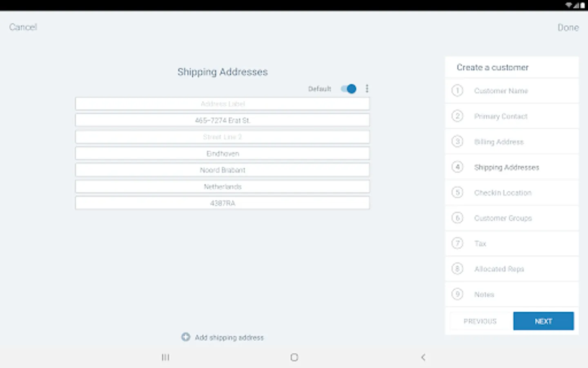Select step 7 circle icon

(457, 243)
